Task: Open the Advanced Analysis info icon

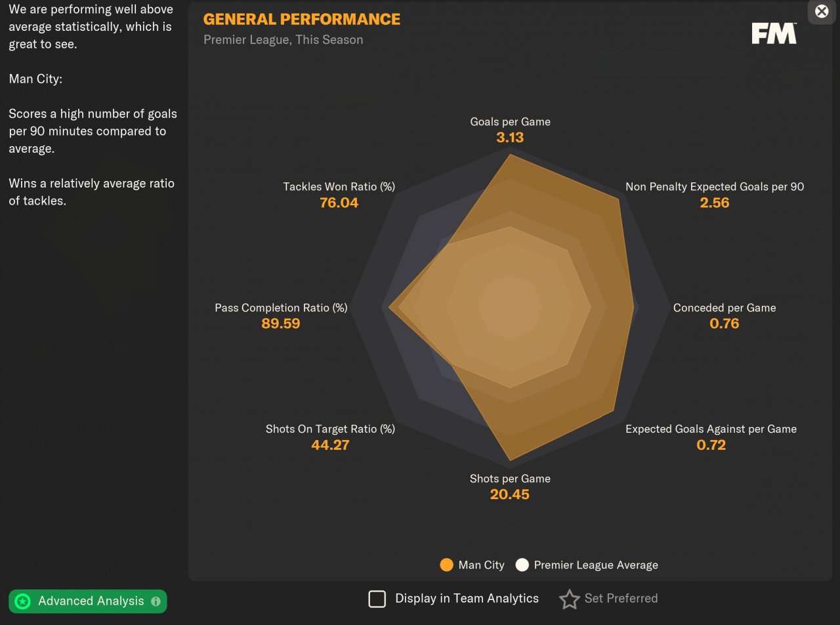Action: 156,601
